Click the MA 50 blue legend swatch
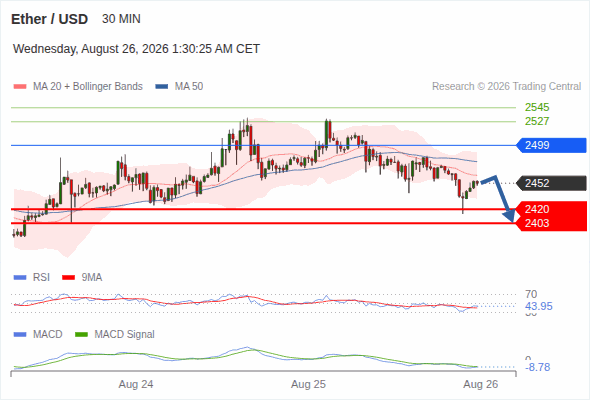The height and width of the screenshot is (400, 590). coord(162,87)
